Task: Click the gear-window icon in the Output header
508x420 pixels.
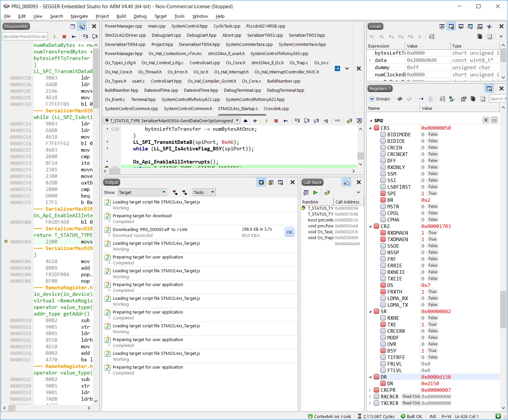Action: tap(271, 182)
